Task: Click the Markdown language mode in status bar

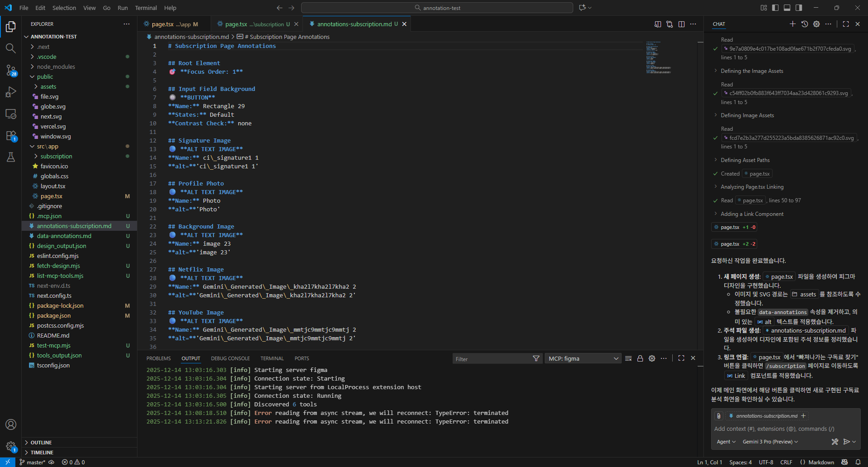Action: coord(821,462)
